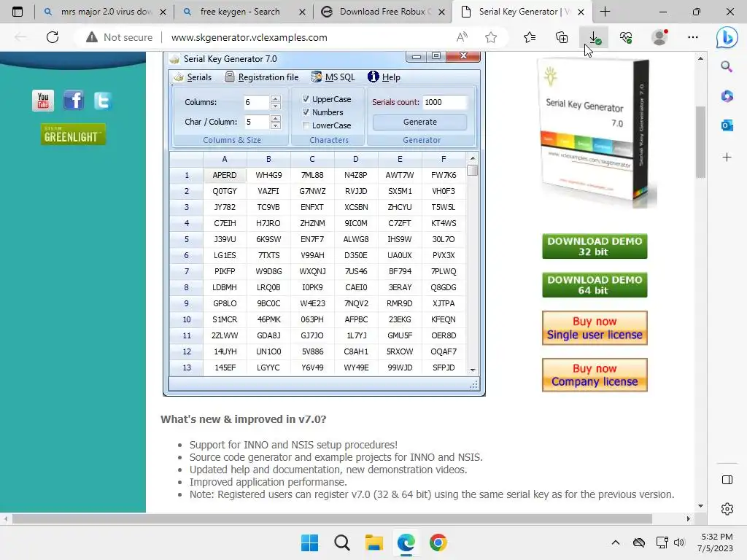Open the profile avatar icon
The height and width of the screenshot is (560, 747).
click(659, 37)
